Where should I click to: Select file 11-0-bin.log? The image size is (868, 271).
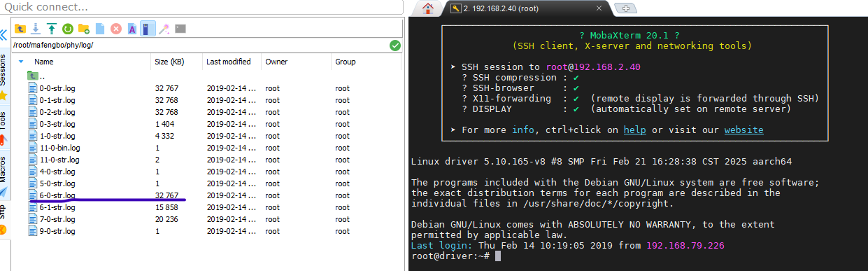(x=59, y=148)
